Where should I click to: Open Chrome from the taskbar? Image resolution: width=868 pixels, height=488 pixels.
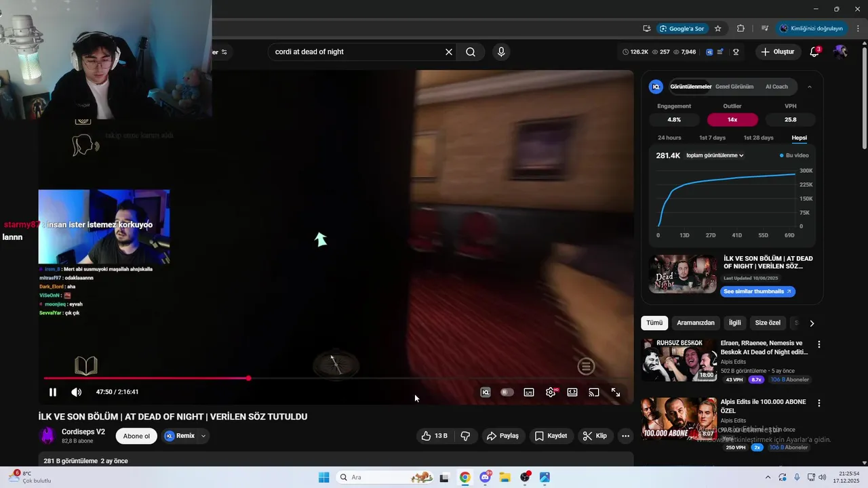point(465,477)
